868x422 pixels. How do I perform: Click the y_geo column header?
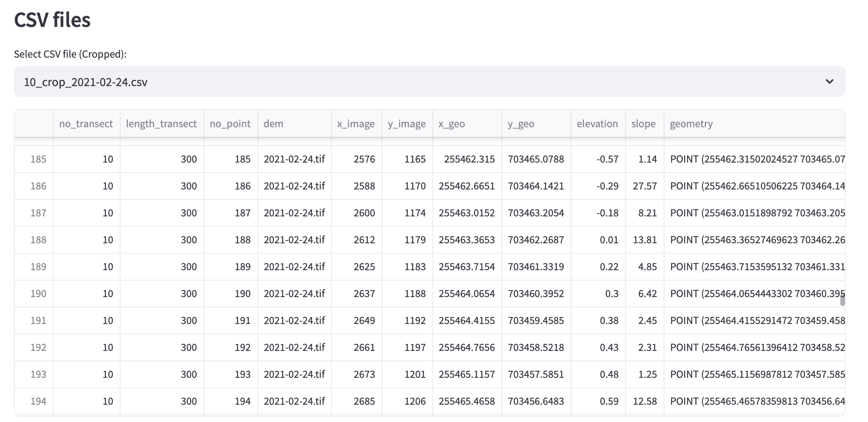(x=536, y=123)
